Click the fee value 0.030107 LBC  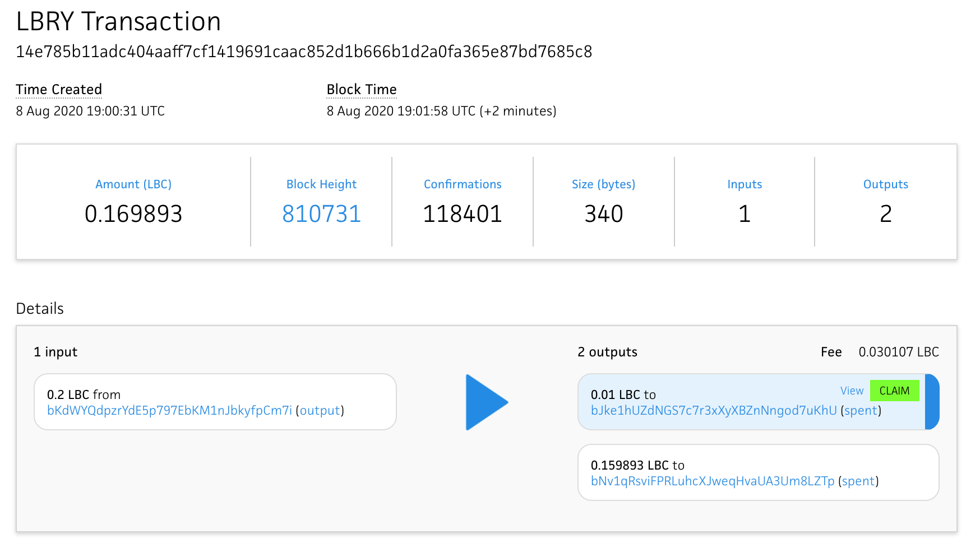(899, 352)
